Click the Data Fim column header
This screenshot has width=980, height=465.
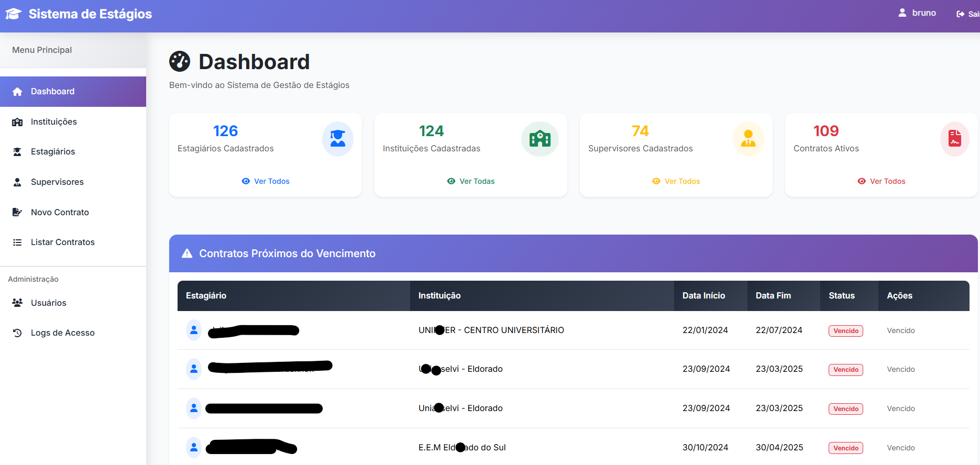[773, 296]
